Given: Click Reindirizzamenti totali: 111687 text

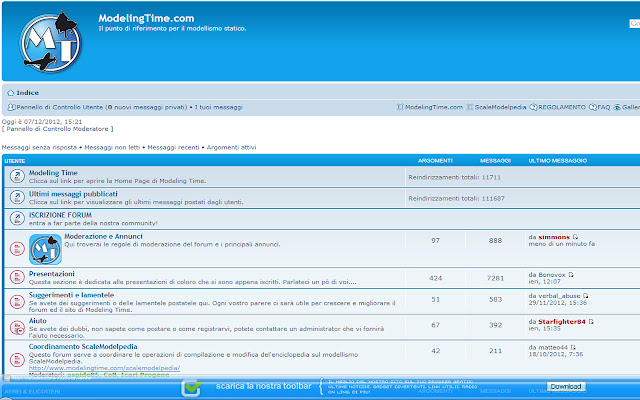Looking at the screenshot, I should (456, 198).
